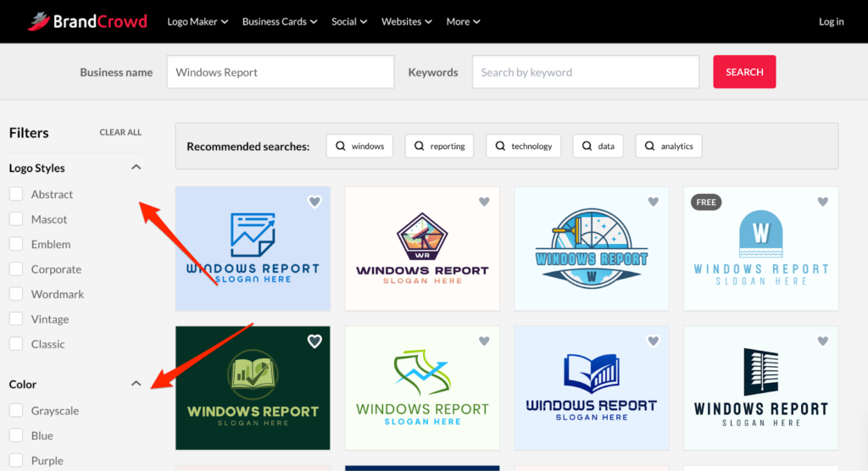The height and width of the screenshot is (471, 868).
Task: Open the Business Cards menu
Action: pos(280,21)
